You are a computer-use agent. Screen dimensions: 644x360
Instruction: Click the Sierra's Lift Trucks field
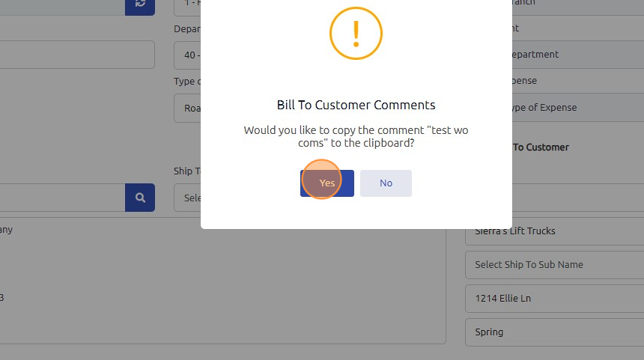554,231
